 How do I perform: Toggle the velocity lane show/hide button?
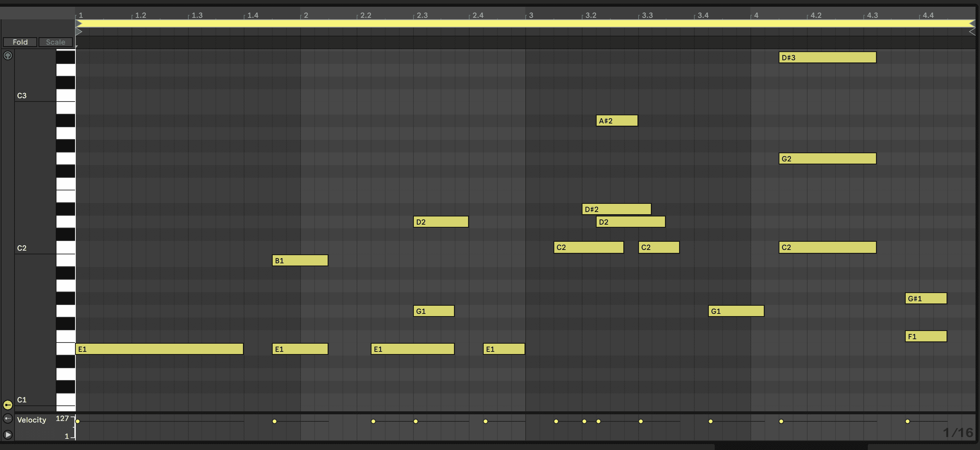click(x=7, y=405)
